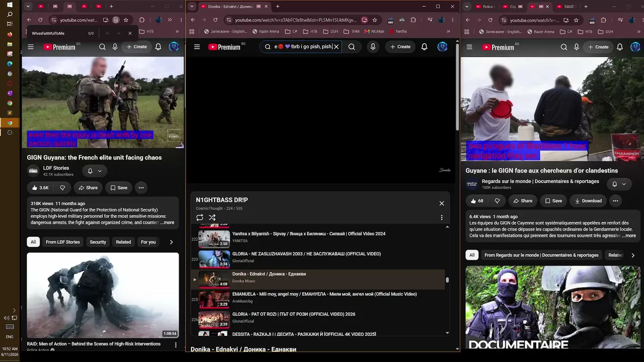Toggle loop playlist in N1GHTBASS DR!P panel
This screenshot has width=644, height=362.
click(x=200, y=218)
